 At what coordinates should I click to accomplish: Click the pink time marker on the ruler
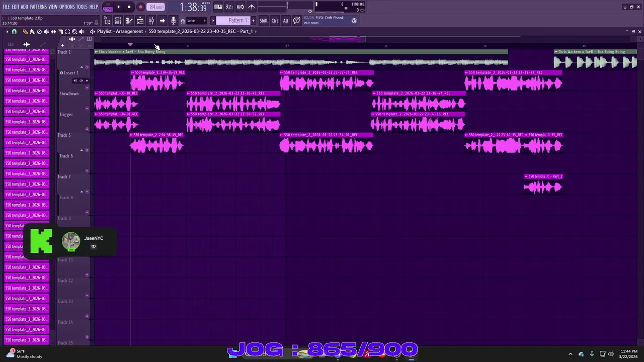point(130,45)
